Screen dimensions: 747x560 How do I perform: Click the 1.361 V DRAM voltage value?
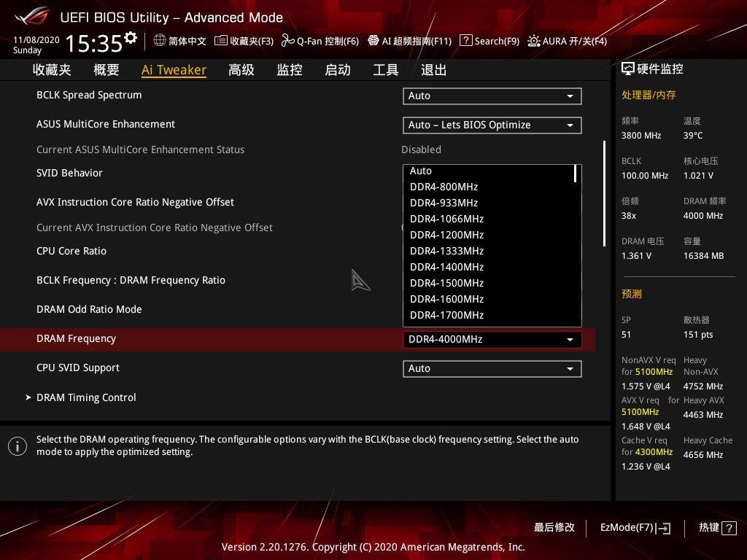click(636, 256)
